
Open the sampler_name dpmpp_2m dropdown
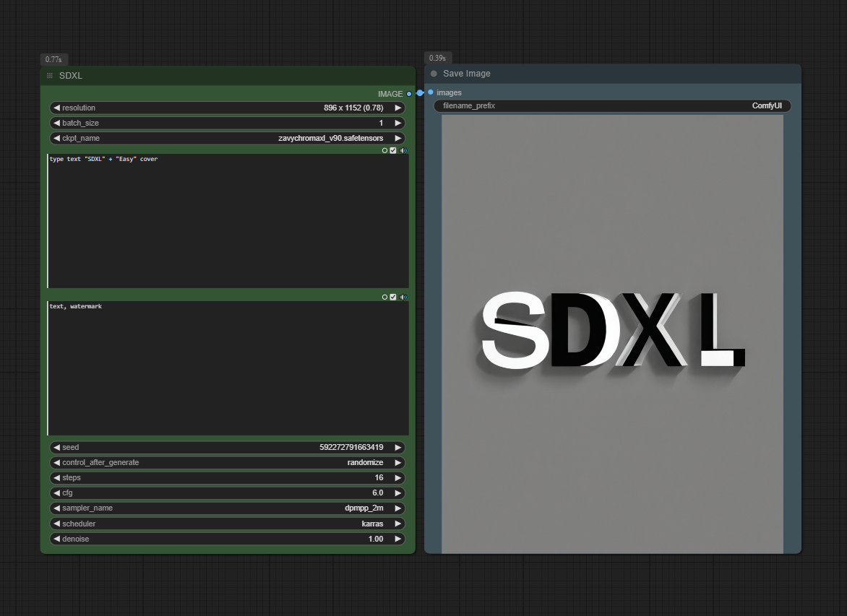(x=228, y=508)
